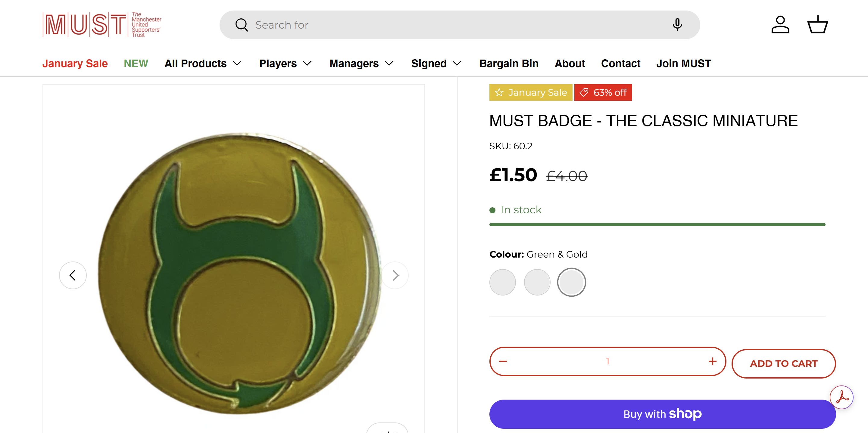Screen dimensions: 868x433
Task: Expand the Managers dropdown menu
Action: pyautogui.click(x=361, y=63)
